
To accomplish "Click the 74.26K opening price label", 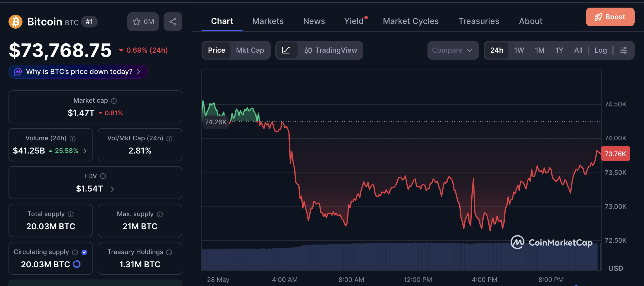I will pos(216,122).
